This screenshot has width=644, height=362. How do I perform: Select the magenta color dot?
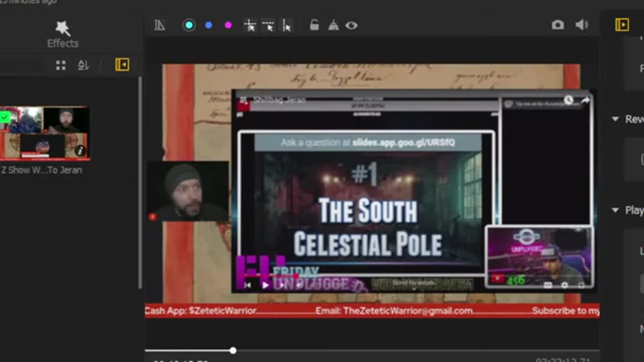[x=228, y=25]
